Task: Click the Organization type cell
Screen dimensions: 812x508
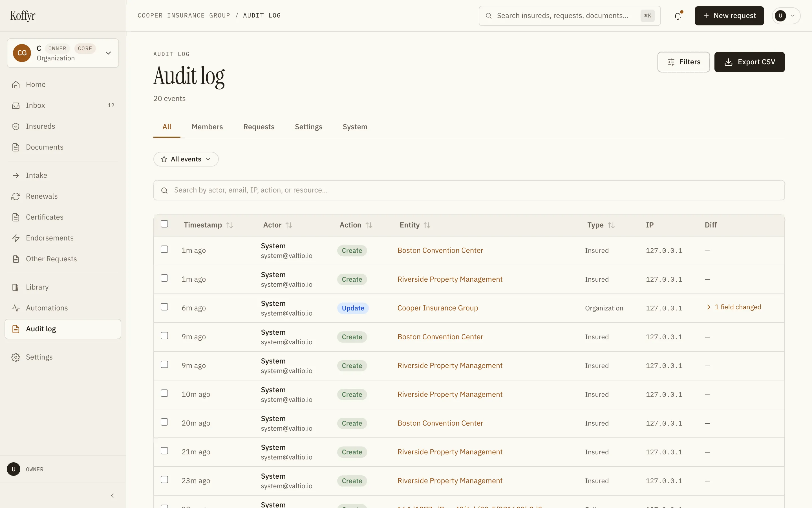Action: pyautogui.click(x=604, y=308)
